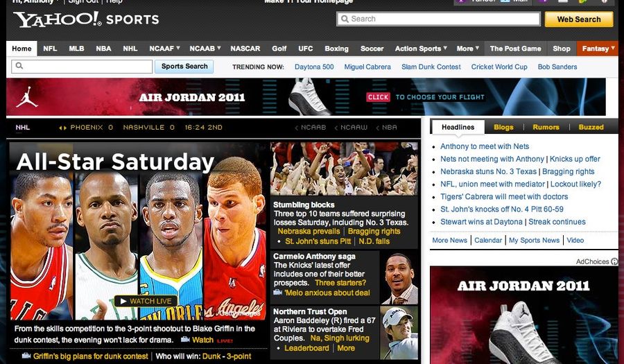
Task: Open the Shop navigation item
Action: tap(562, 49)
